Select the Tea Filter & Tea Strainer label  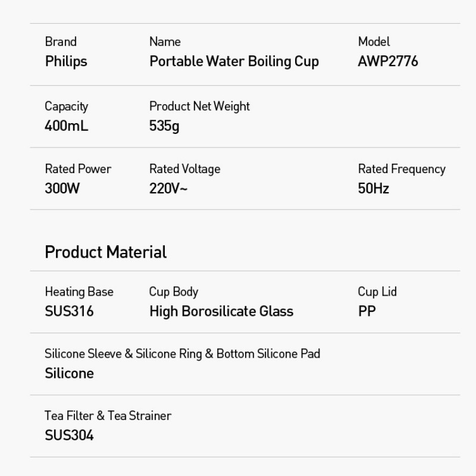108,415
